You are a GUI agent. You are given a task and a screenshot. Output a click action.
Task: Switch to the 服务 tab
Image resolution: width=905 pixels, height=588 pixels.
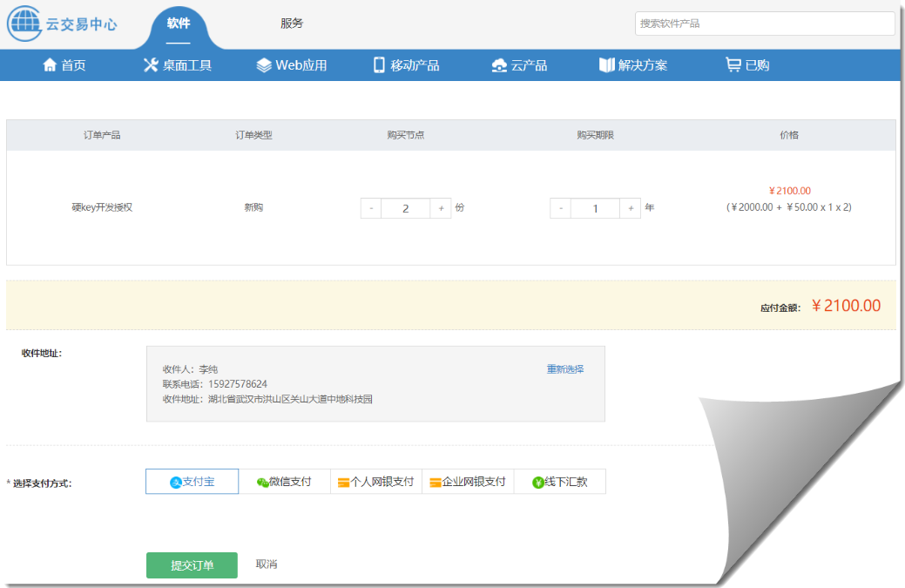(292, 23)
